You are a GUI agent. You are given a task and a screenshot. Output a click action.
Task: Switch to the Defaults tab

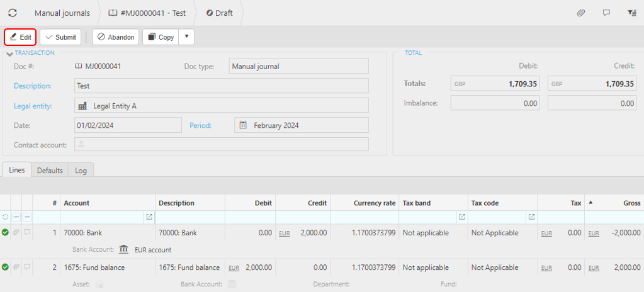[50, 171]
